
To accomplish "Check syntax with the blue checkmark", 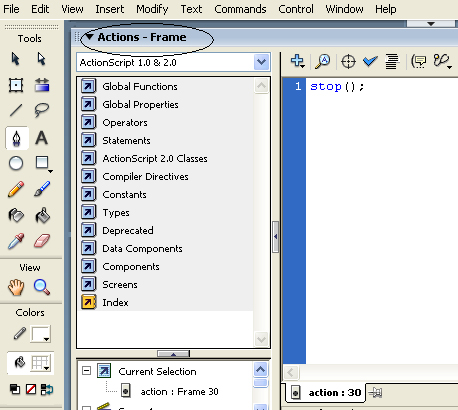I will coord(370,61).
